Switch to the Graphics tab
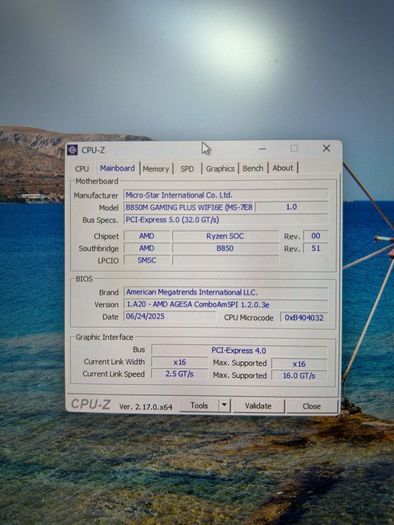 [220, 169]
